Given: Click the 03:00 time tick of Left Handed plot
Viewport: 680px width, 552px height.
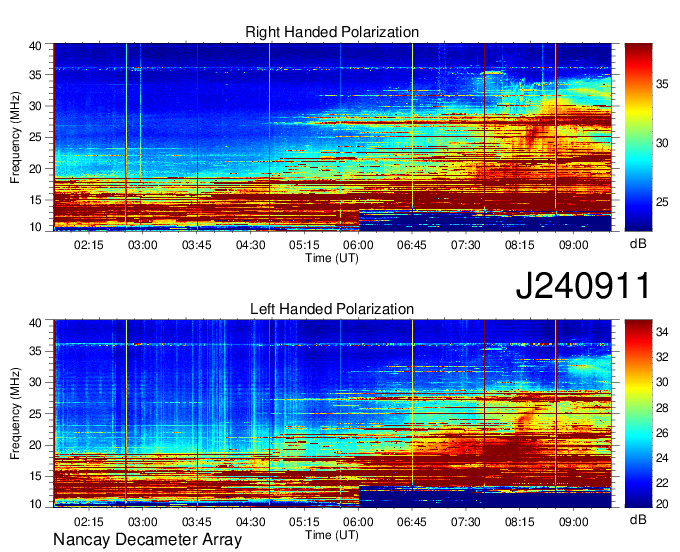Looking at the screenshot, I should coord(143,521).
